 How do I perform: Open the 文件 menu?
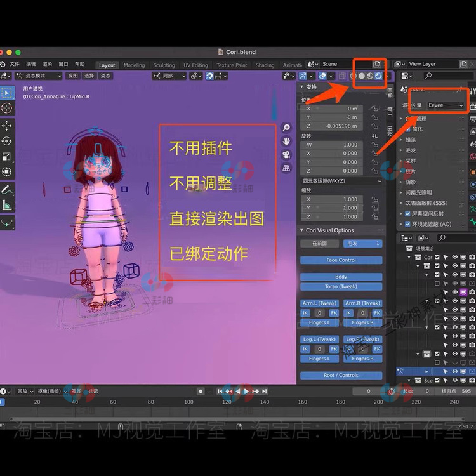(14, 64)
